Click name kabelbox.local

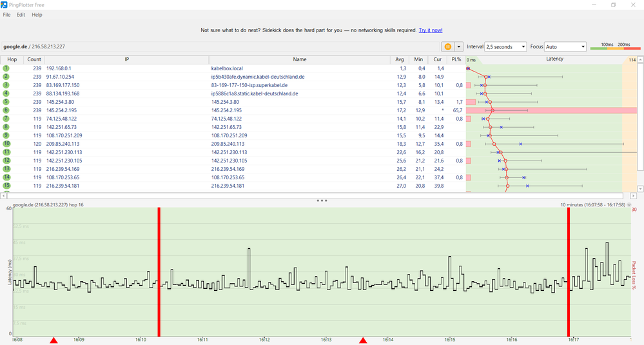tap(227, 68)
